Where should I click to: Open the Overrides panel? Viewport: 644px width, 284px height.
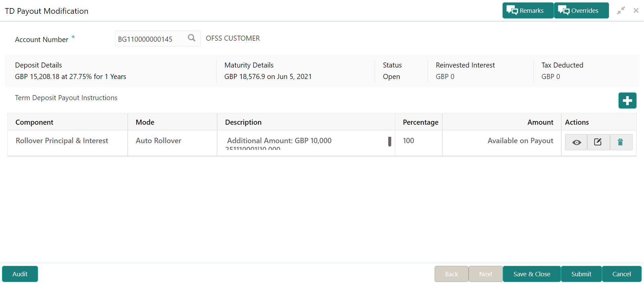581,10
